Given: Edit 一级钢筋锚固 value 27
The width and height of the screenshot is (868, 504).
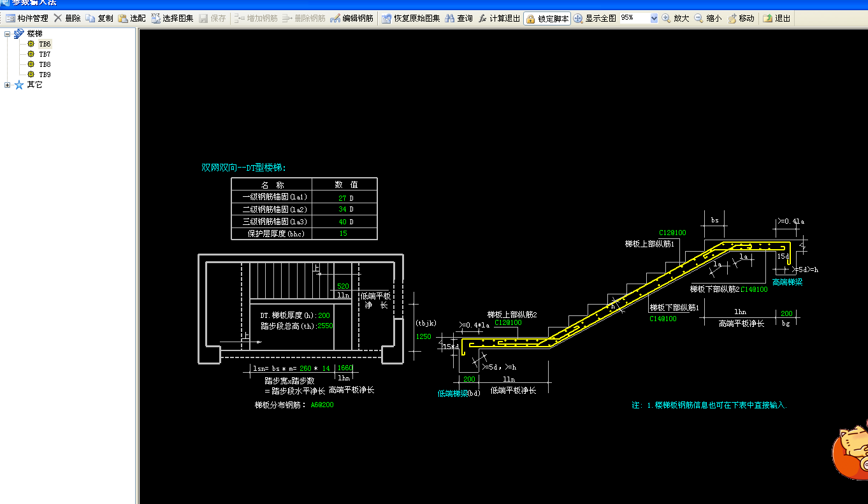Looking at the screenshot, I should 342,198.
